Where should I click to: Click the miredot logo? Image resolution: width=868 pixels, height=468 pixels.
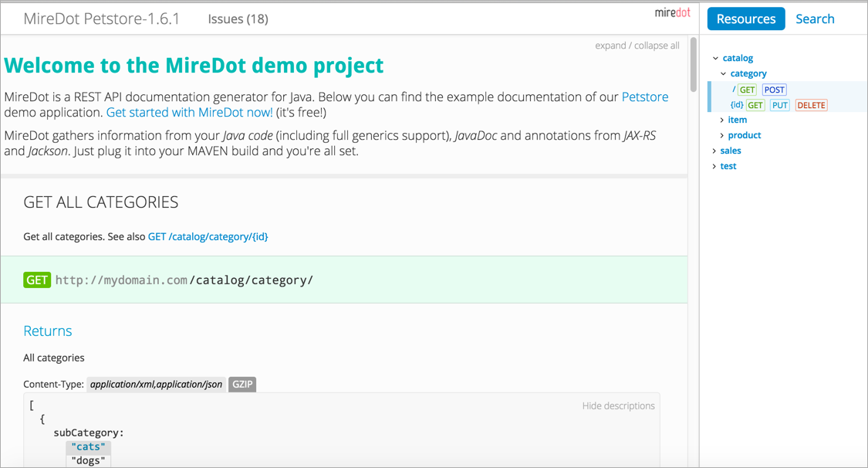[x=672, y=12]
